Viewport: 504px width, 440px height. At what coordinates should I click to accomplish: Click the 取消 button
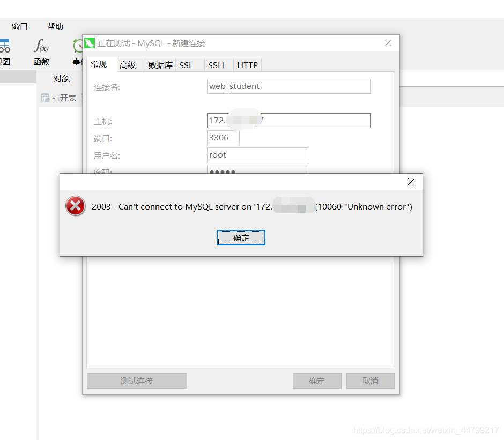coord(370,381)
